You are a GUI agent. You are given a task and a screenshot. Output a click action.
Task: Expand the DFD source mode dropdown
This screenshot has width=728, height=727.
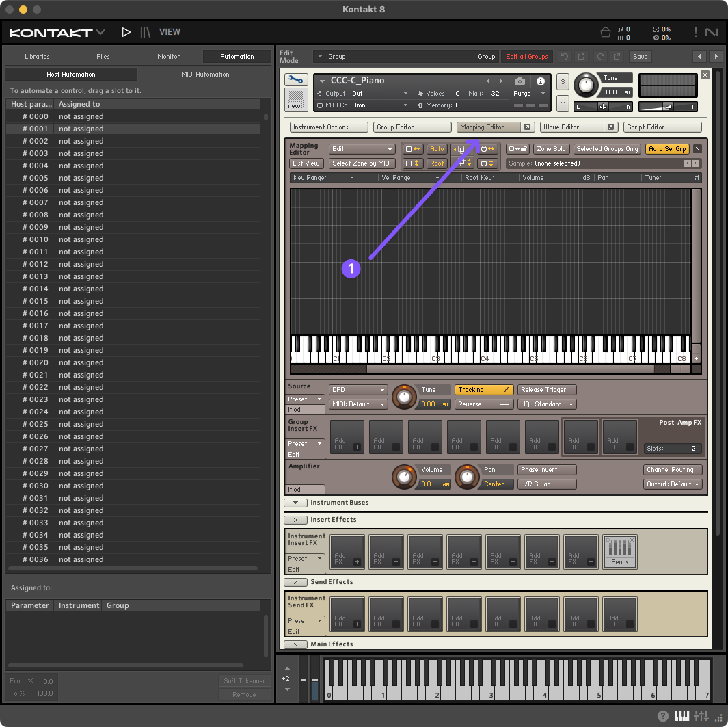[x=358, y=390]
